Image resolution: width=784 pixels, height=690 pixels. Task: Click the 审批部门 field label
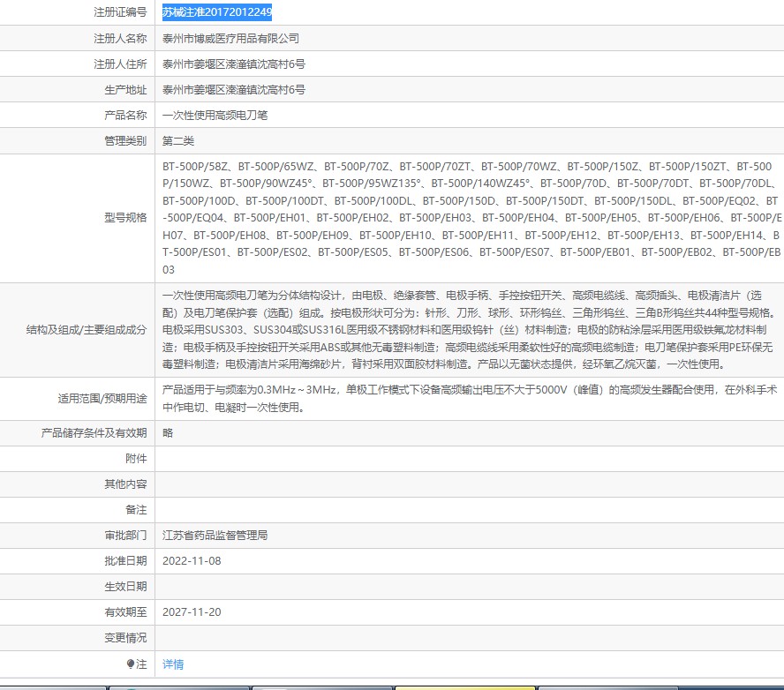point(125,536)
